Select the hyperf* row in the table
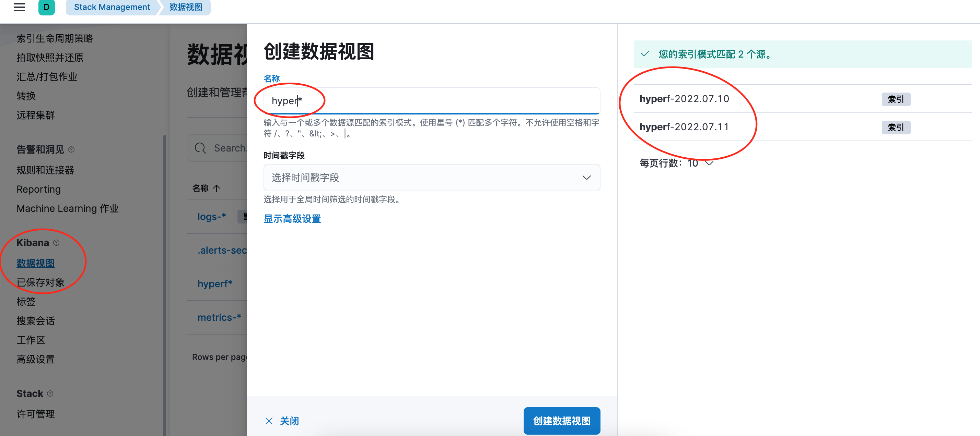The width and height of the screenshot is (980, 436). [x=215, y=283]
